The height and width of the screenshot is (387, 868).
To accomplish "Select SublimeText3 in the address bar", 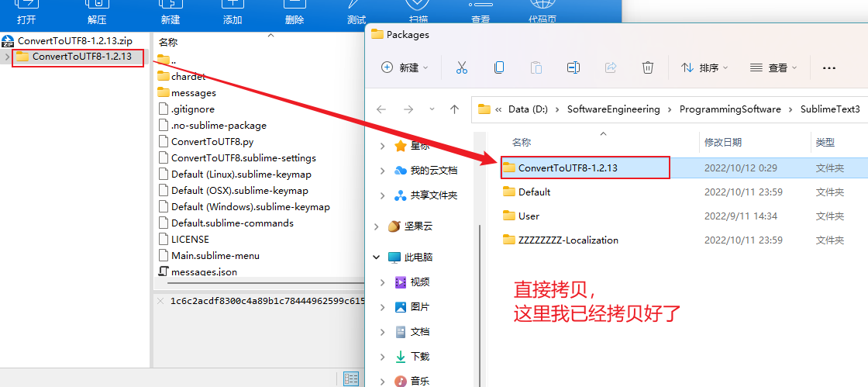I will click(x=830, y=109).
